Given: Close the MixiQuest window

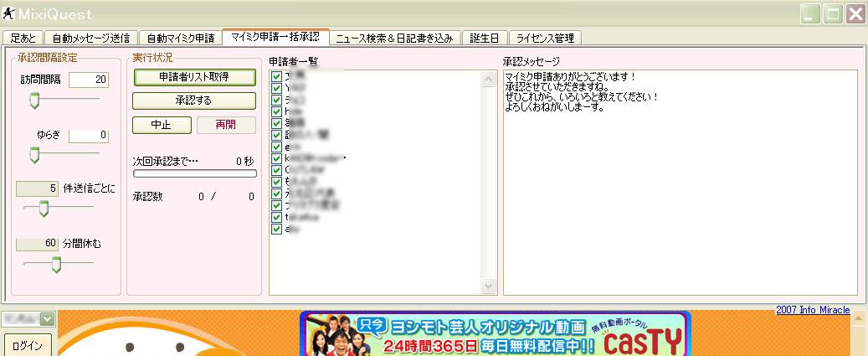Looking at the screenshot, I should (x=854, y=13).
